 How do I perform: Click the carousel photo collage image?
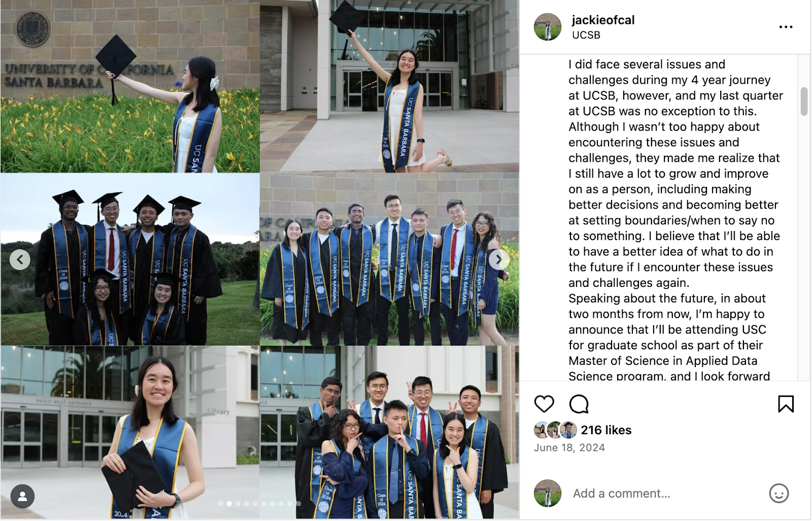[260, 259]
